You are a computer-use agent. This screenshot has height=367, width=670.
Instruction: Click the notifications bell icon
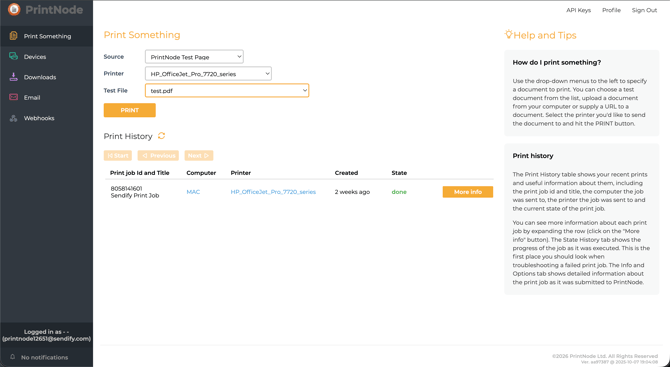13,357
